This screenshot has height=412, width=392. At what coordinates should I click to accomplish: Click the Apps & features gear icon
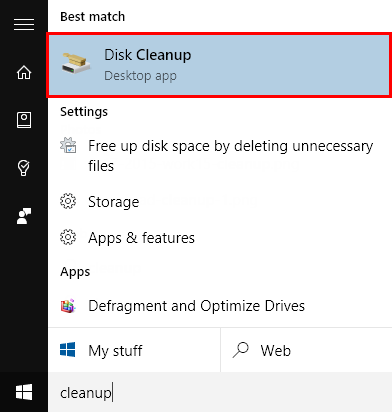point(68,237)
